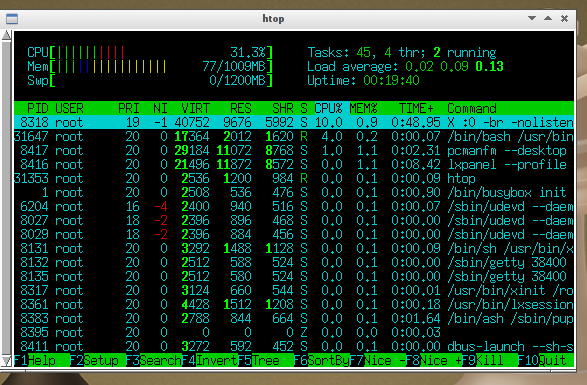Image resolution: width=587 pixels, height=385 pixels.
Task: Switch to F5 Tree view
Action: tap(266, 361)
